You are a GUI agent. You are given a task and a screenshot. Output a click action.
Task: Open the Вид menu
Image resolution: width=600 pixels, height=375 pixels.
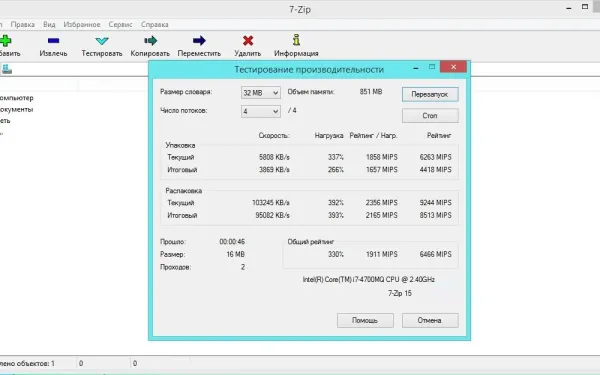[49, 24]
